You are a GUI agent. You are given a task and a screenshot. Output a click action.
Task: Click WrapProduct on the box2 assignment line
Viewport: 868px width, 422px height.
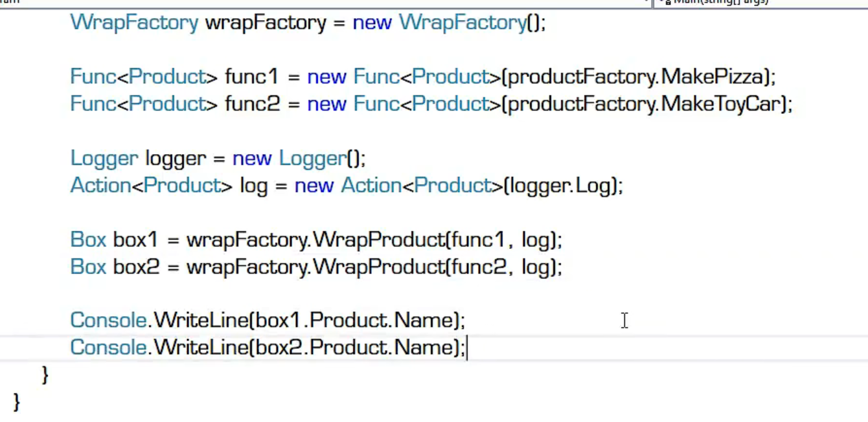tap(378, 267)
